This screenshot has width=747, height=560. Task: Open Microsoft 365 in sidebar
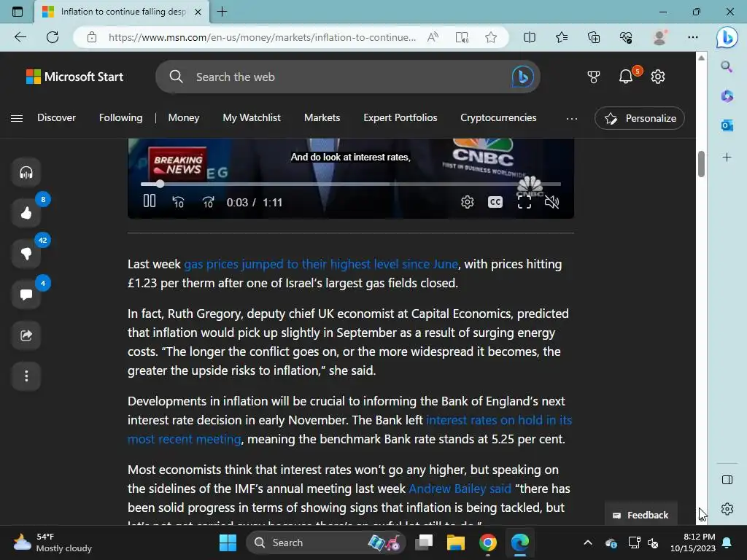(727, 96)
